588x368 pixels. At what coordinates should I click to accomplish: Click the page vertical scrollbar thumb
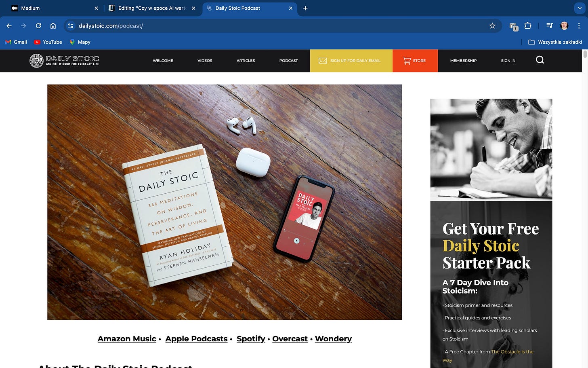[x=585, y=54]
